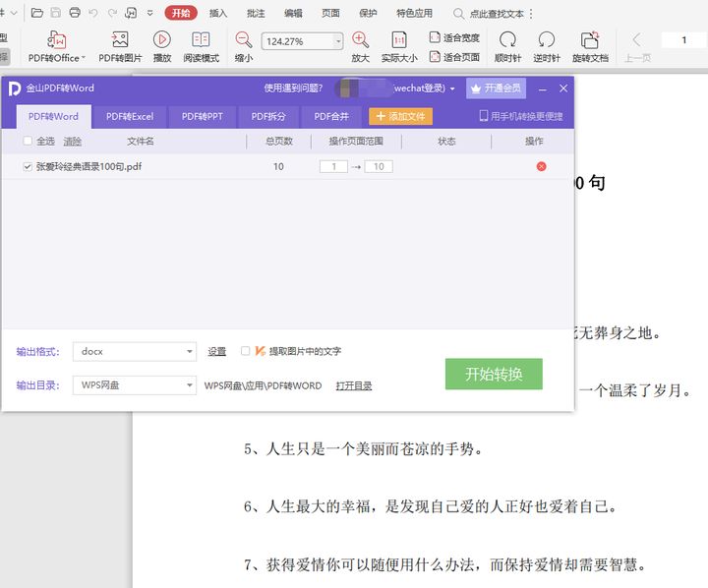Screen dimensions: 708x588
Task: Open the 插入 ribbon tab
Action: (218, 13)
